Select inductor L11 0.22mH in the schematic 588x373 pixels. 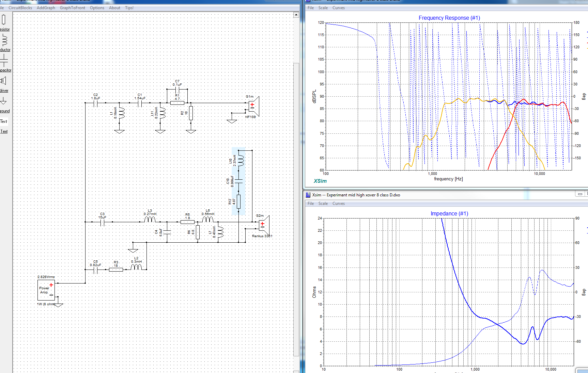162,113
